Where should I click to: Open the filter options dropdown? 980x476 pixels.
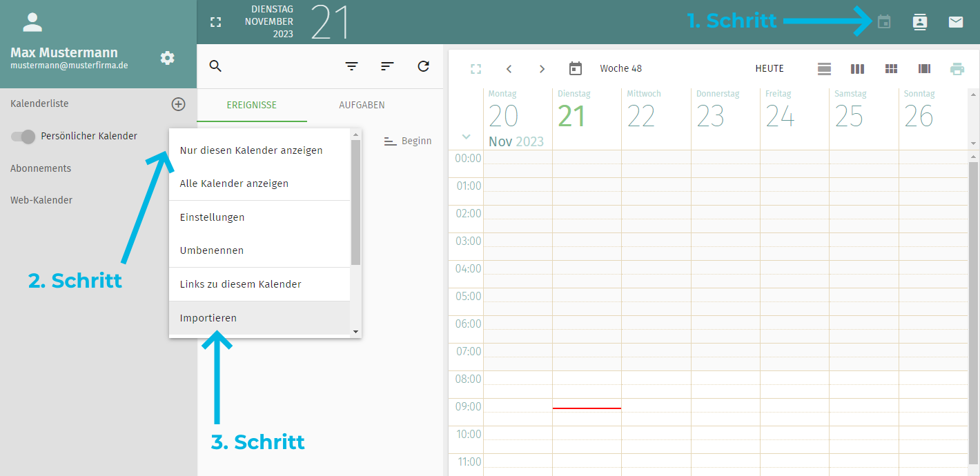[x=352, y=66]
